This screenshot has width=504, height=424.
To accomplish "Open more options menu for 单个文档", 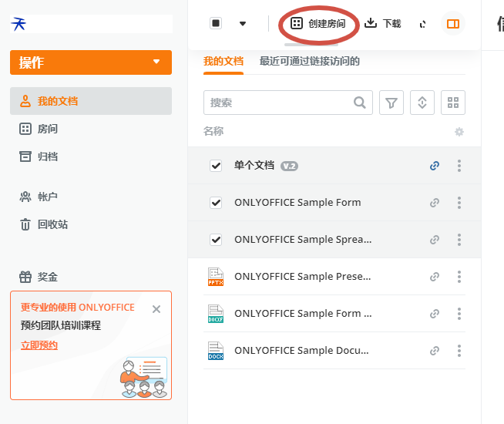I will tap(459, 166).
